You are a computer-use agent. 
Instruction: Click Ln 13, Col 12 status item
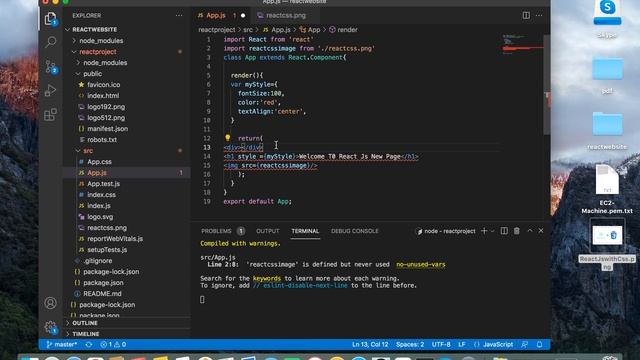(370, 344)
